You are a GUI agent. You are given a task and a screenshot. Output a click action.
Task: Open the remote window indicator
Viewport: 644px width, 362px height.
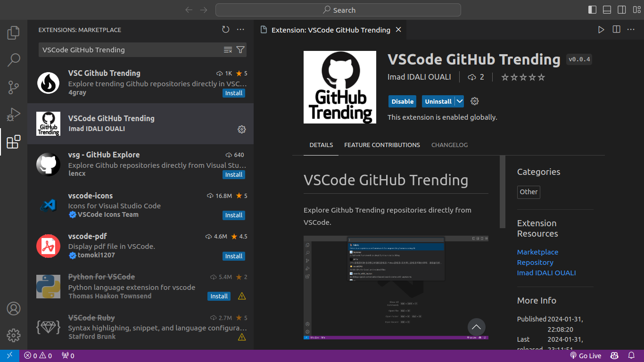9,356
